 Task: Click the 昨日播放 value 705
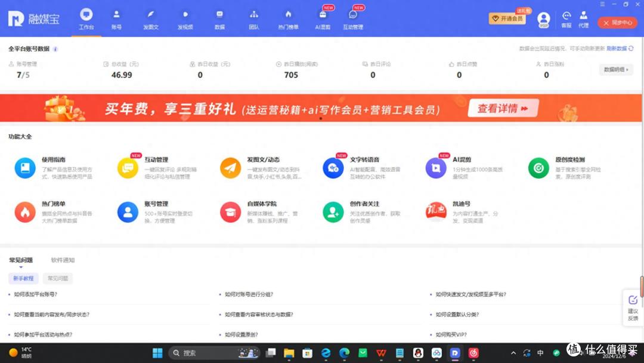point(291,75)
